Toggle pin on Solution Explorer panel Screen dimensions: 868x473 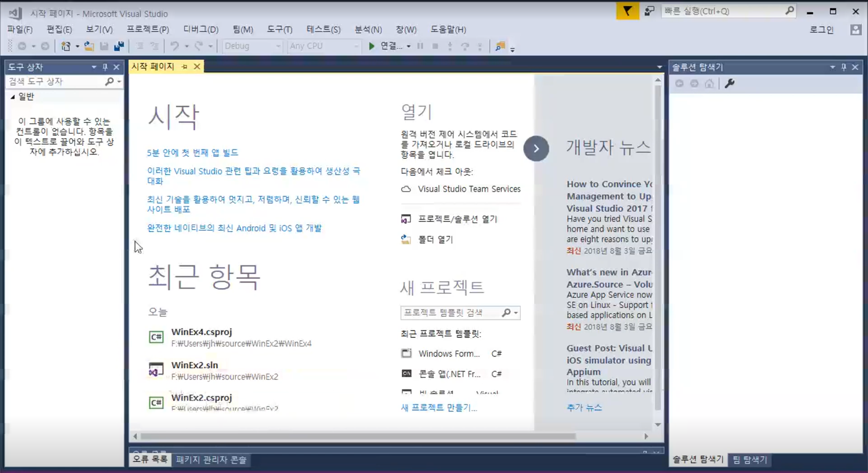(x=844, y=67)
